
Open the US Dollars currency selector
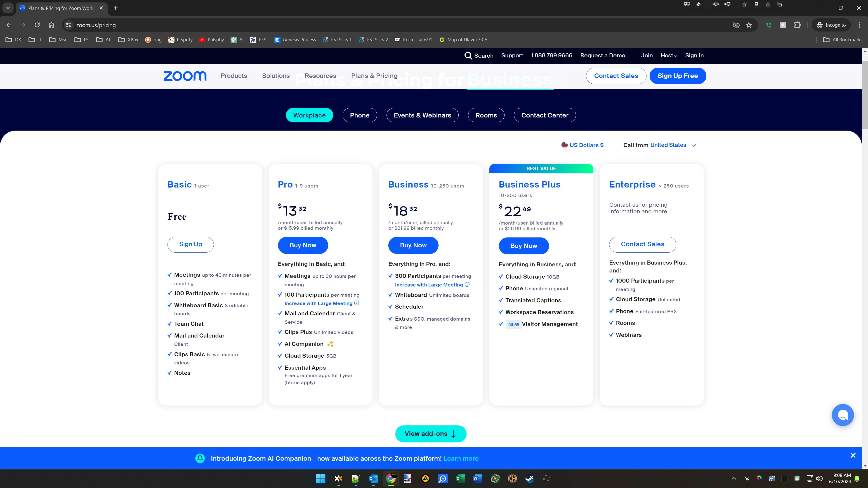pyautogui.click(x=583, y=145)
